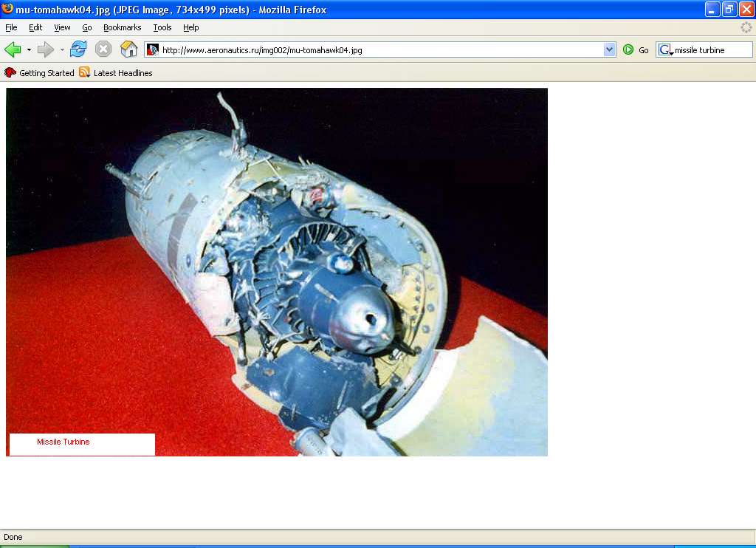Click the Reload page icon

click(x=78, y=49)
